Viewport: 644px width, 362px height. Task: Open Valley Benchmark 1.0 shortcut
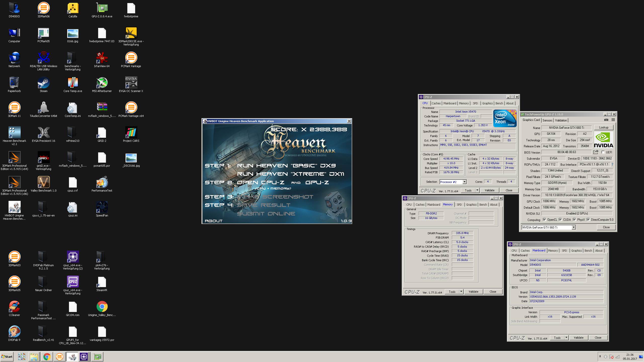point(44,184)
